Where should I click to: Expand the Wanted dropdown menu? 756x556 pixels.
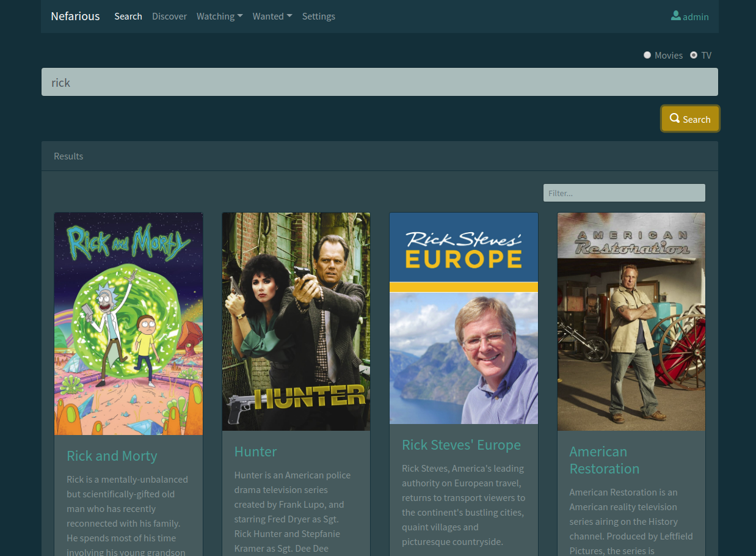[x=272, y=16]
